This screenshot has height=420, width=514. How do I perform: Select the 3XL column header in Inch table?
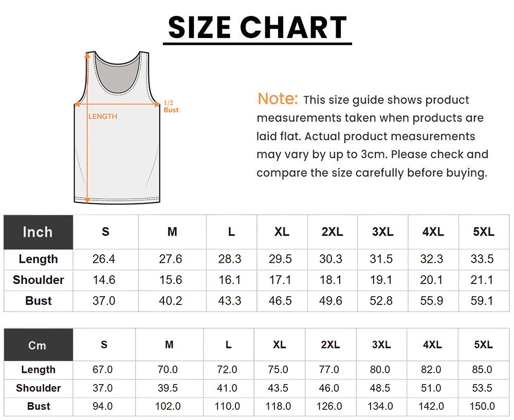coord(382,232)
